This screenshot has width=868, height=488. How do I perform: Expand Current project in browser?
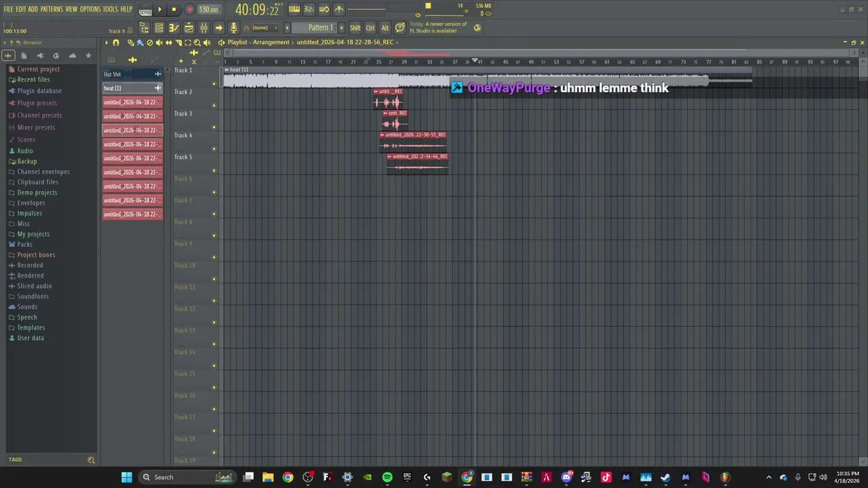point(38,69)
